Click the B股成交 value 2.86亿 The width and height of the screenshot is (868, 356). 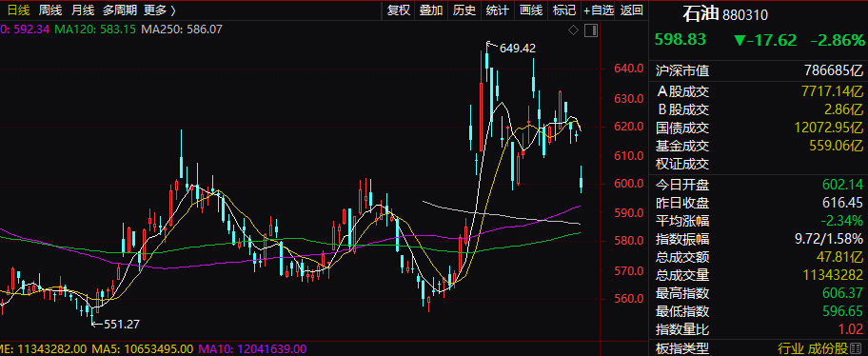pyautogui.click(x=842, y=109)
